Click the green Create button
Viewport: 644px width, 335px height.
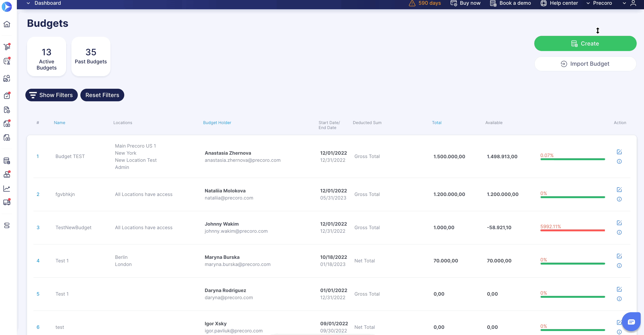tap(585, 43)
